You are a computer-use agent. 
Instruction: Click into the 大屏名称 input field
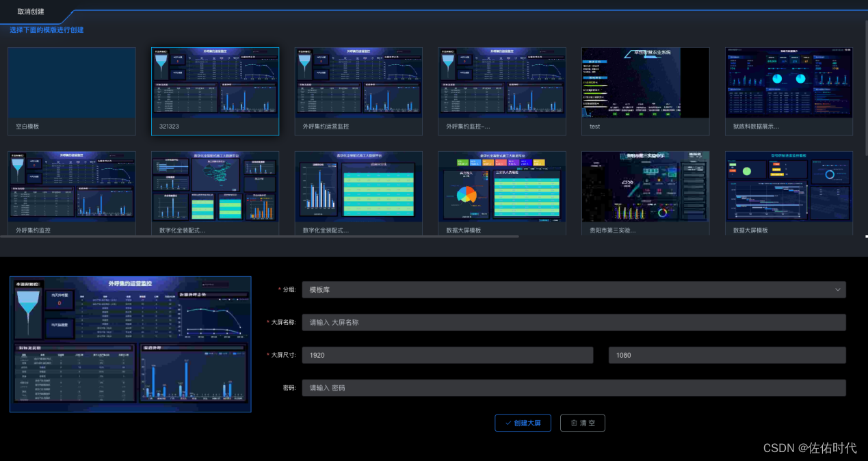(574, 322)
